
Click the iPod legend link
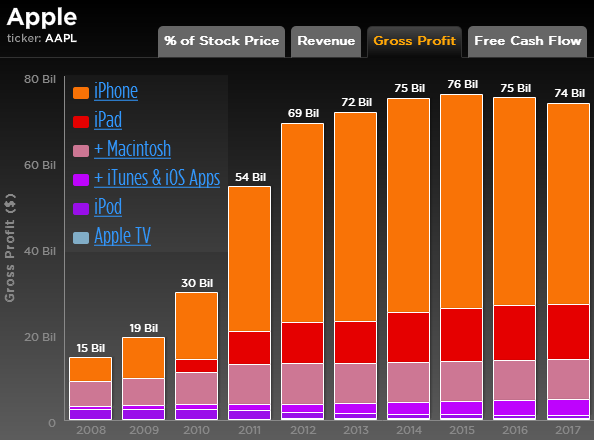click(x=108, y=207)
